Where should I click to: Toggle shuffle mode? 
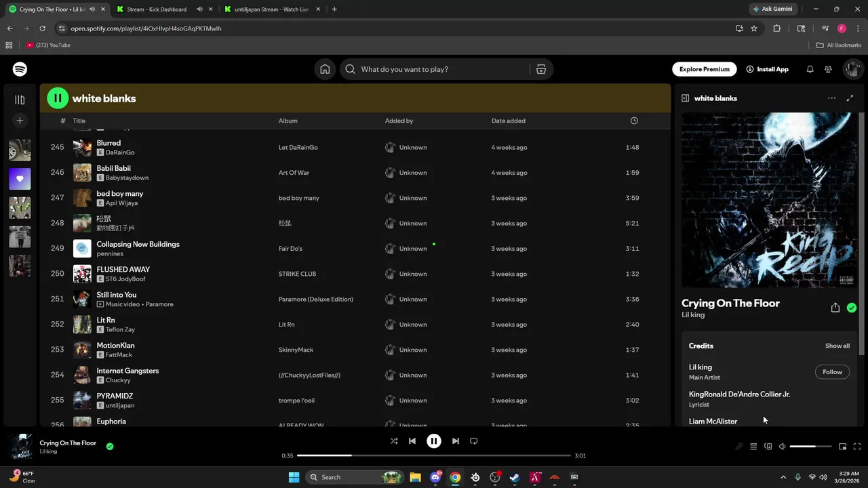(394, 441)
